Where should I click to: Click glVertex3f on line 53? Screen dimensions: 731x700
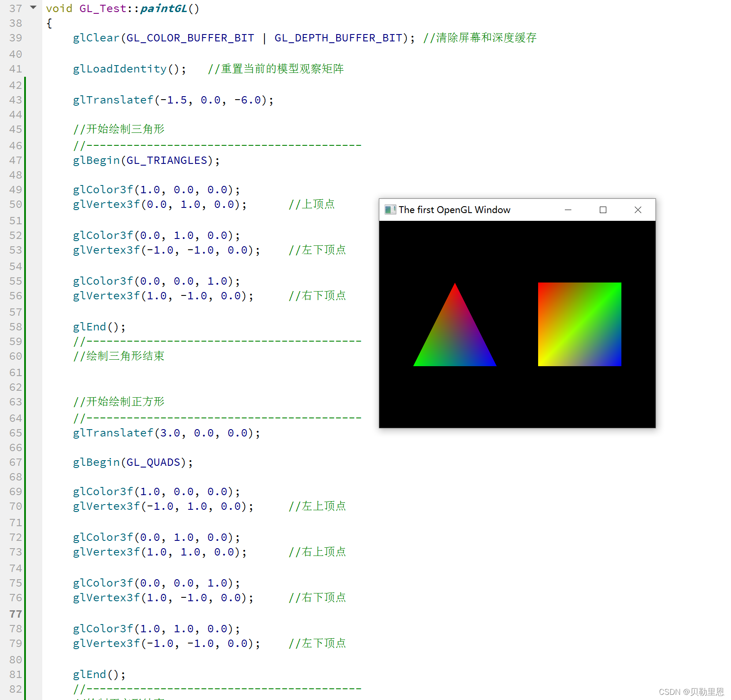point(167,250)
